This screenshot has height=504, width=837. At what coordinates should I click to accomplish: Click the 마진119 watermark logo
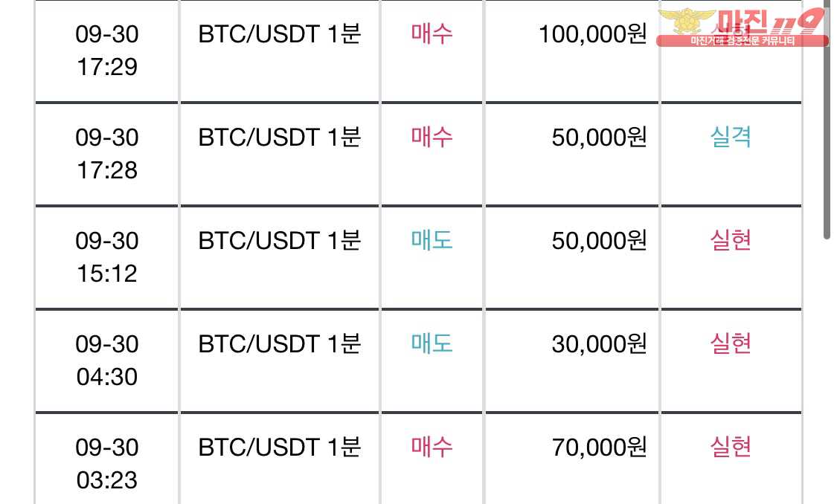pyautogui.click(x=742, y=28)
